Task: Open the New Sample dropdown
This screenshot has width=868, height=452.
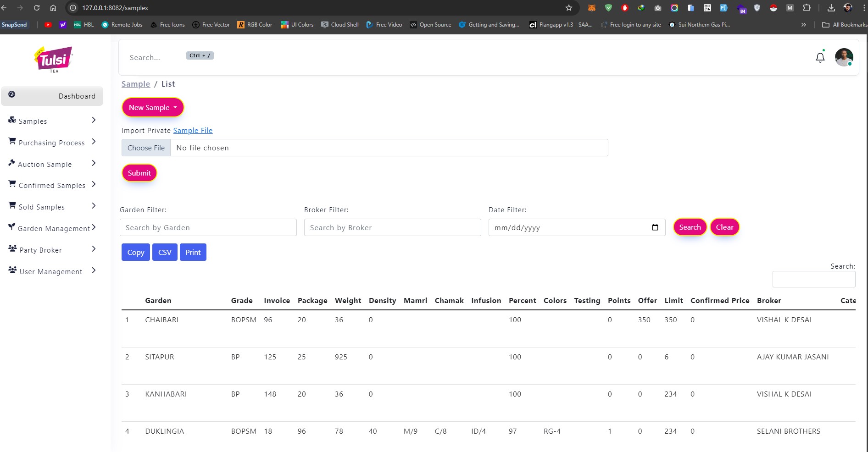Action: 152,107
